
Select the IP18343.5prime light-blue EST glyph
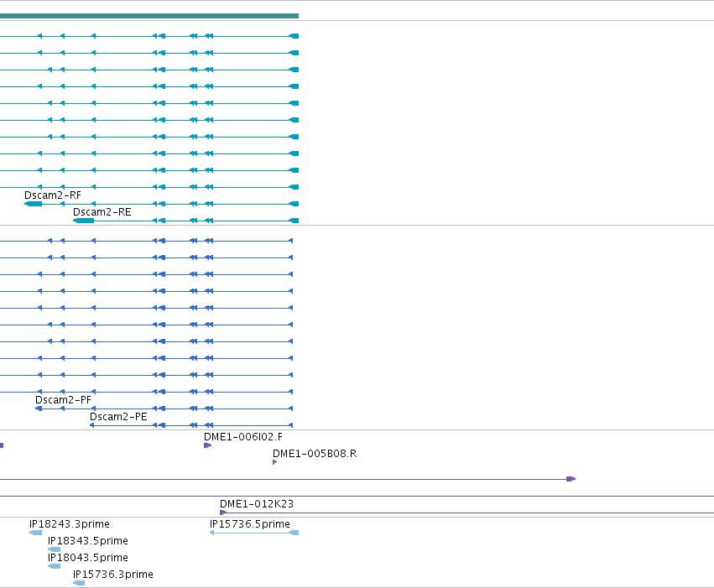[x=55, y=549]
